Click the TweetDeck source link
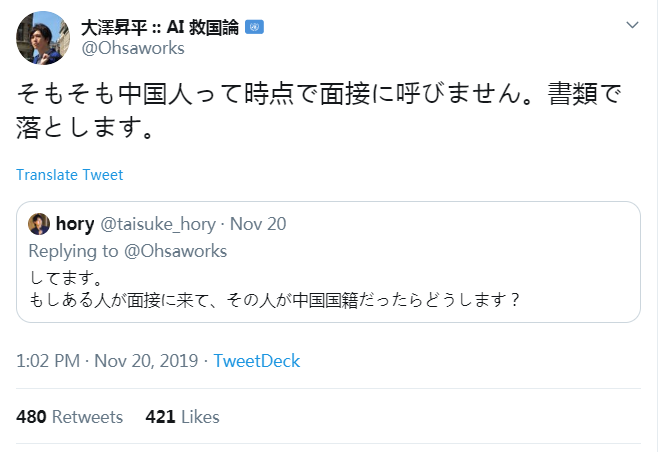 (x=257, y=361)
